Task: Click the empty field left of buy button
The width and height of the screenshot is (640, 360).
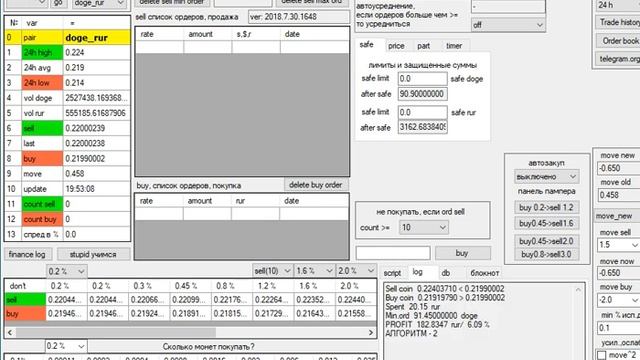Action: [393, 253]
